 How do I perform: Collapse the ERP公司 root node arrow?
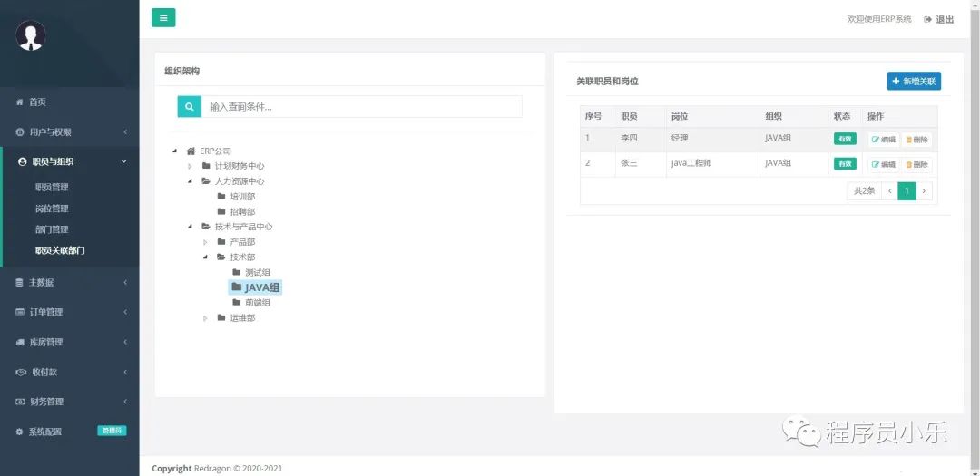click(174, 151)
